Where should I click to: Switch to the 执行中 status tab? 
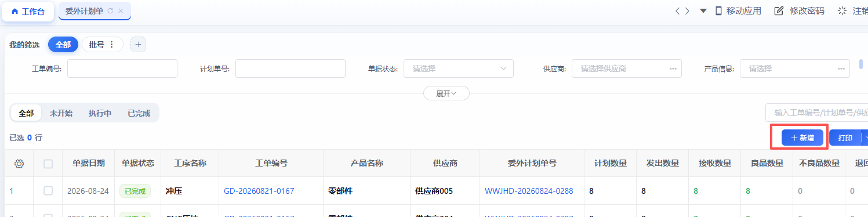[100, 113]
